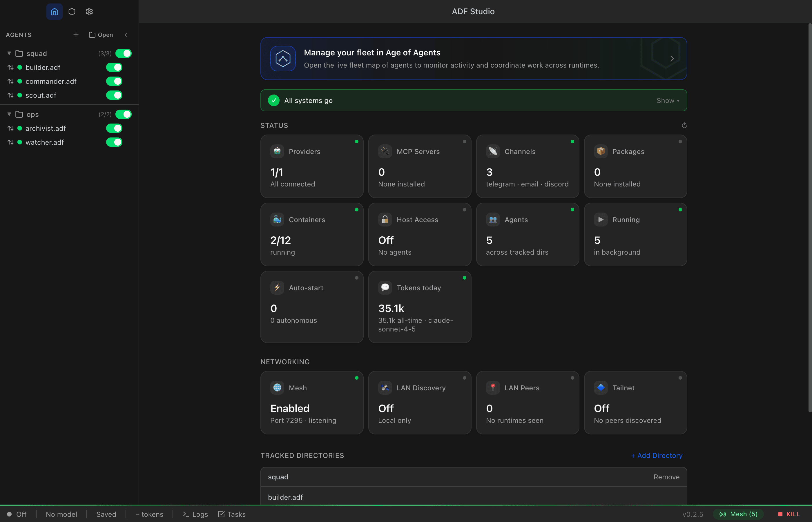Screen dimensions: 812x522
Task: Click the Auto-start lightning icon
Action: click(x=277, y=287)
